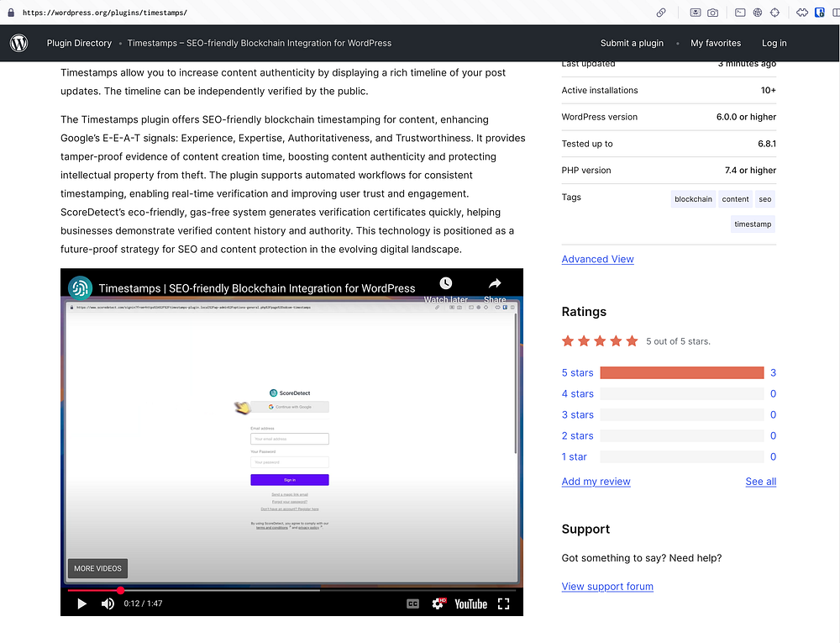The height and width of the screenshot is (643, 840).
Task: Click the copy link chain icon
Action: 661,13
